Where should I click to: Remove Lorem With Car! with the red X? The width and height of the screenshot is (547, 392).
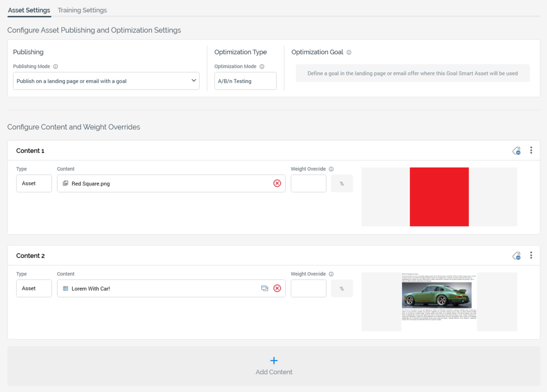(x=277, y=288)
